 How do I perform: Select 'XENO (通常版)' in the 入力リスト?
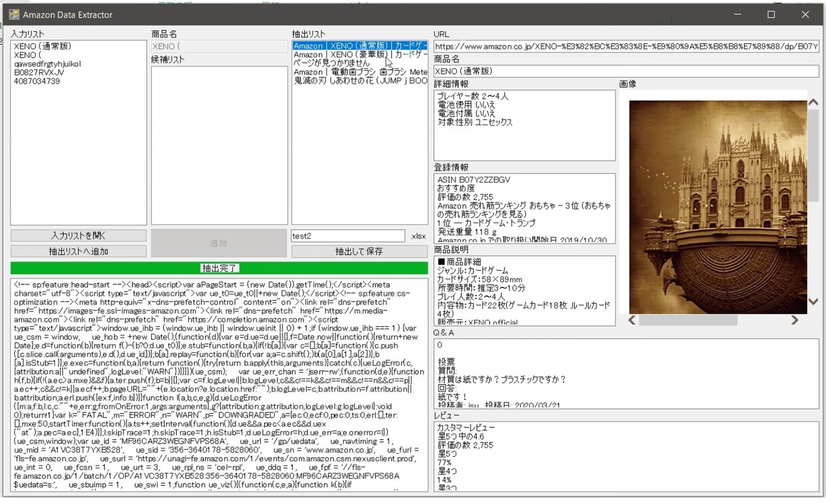42,46
